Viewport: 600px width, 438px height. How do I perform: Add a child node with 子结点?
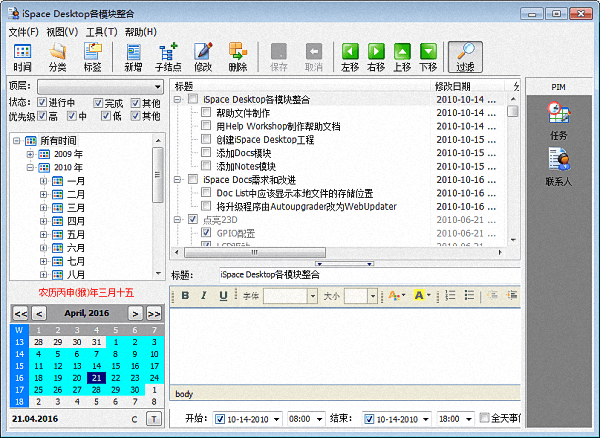click(x=168, y=57)
